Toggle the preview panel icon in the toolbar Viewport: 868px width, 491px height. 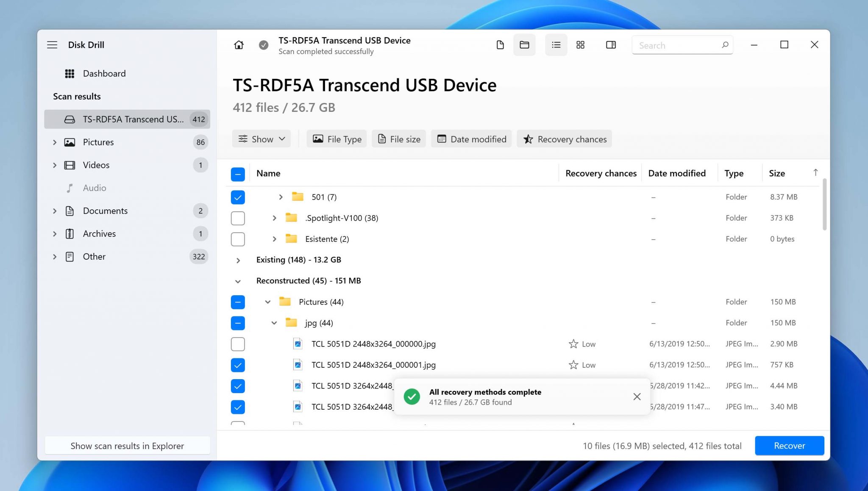(610, 44)
